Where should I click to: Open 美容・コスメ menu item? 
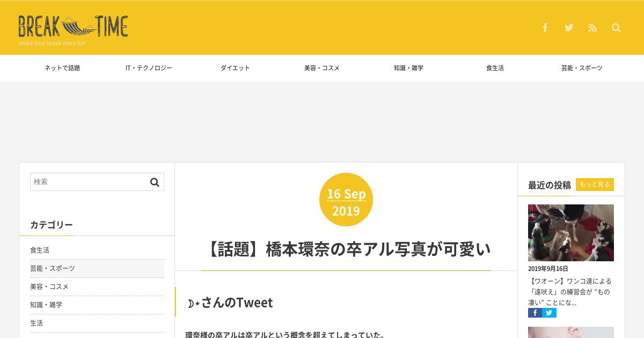click(322, 68)
